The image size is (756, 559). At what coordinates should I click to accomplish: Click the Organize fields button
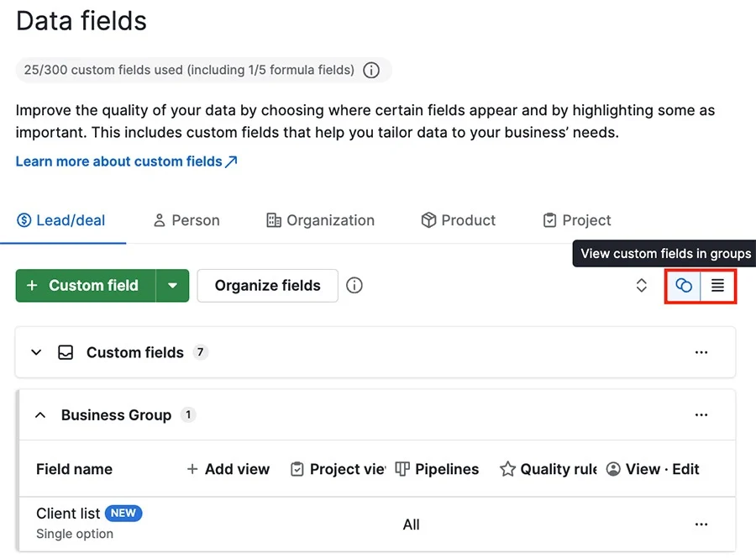267,286
